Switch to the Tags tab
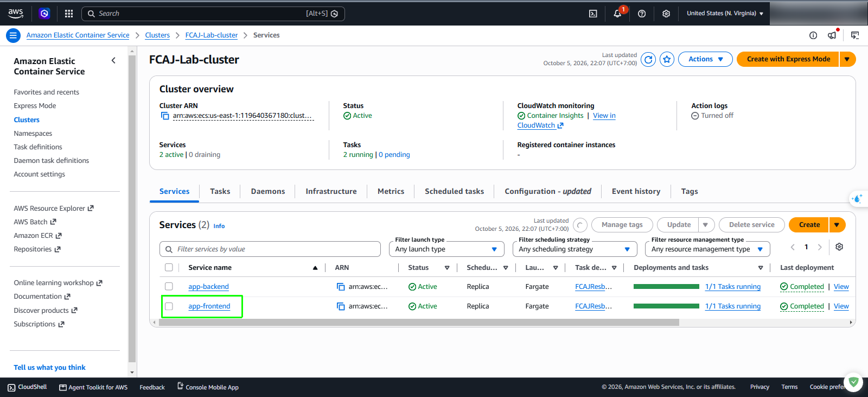868x397 pixels. pyautogui.click(x=690, y=191)
